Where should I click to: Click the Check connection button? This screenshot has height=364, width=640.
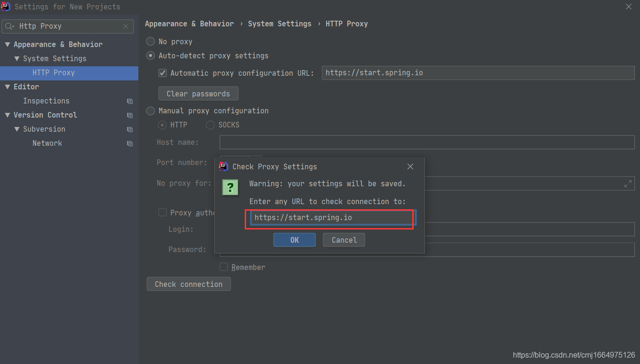click(189, 284)
